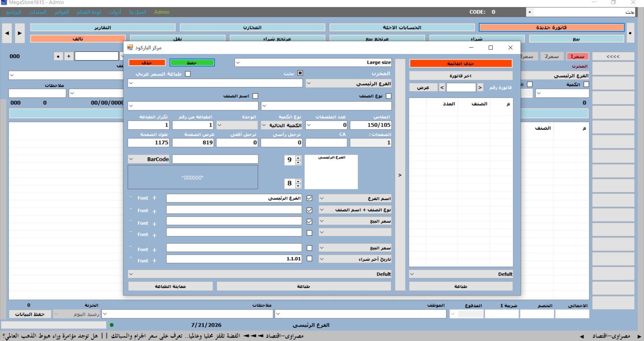
Task: Click the green حفظ save button
Action: (x=192, y=63)
